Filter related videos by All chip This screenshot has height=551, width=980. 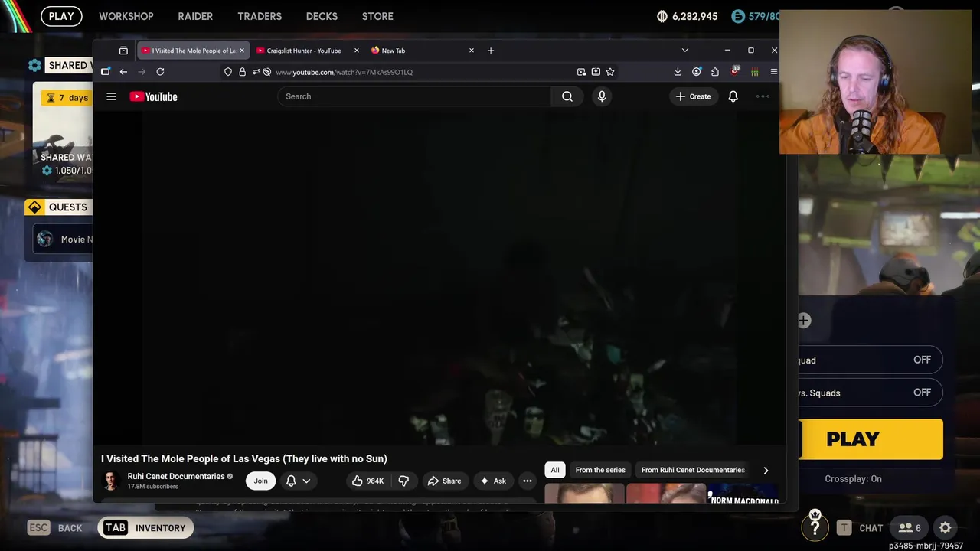555,470
